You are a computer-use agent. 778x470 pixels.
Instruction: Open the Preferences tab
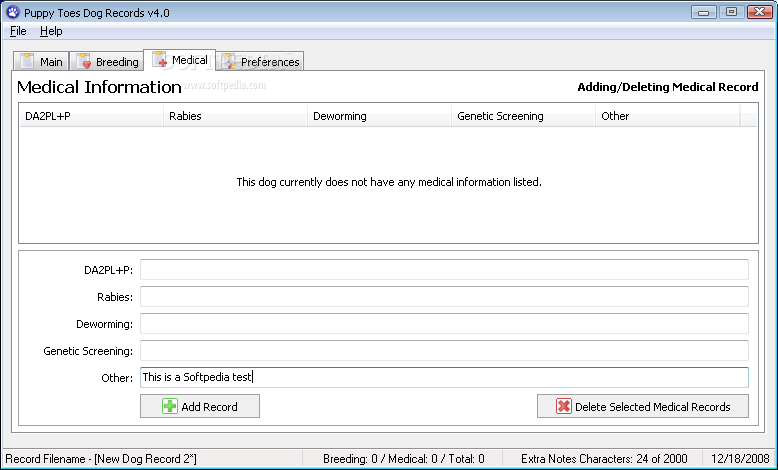(x=259, y=61)
